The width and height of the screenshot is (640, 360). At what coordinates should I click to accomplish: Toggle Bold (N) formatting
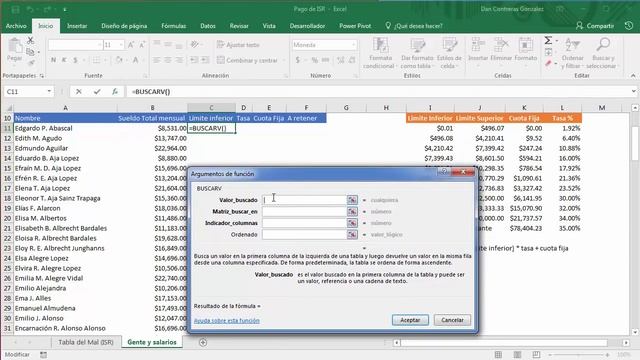53,60
